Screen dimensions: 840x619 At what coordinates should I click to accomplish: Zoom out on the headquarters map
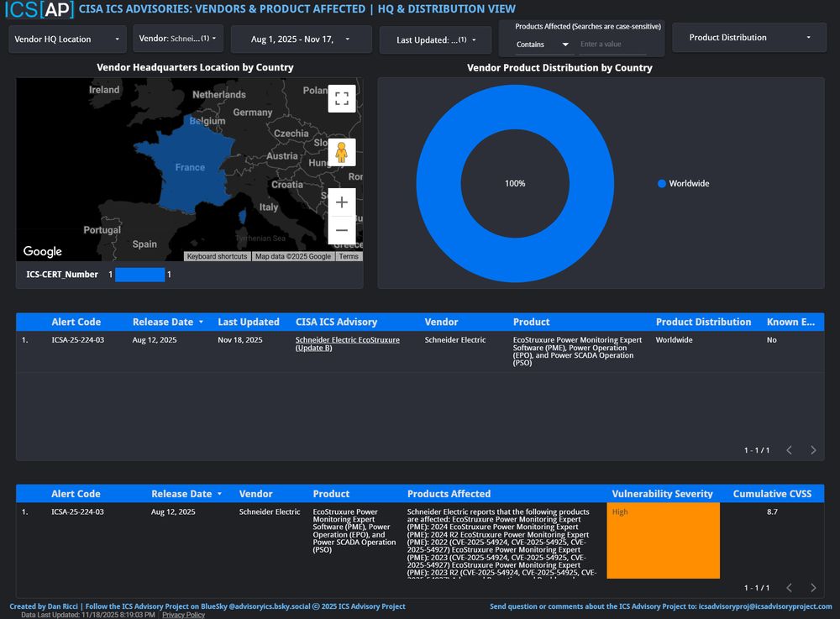(341, 230)
